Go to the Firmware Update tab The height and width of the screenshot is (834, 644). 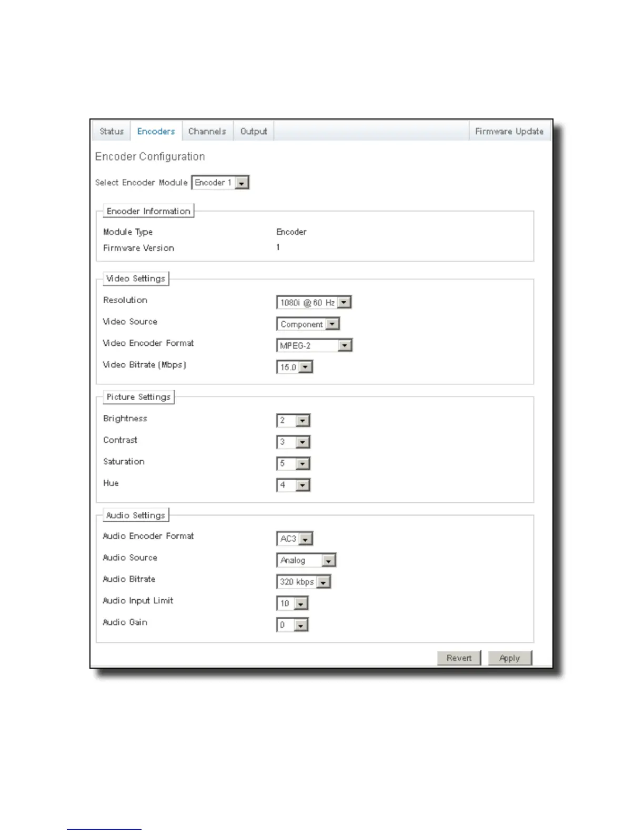click(x=509, y=132)
